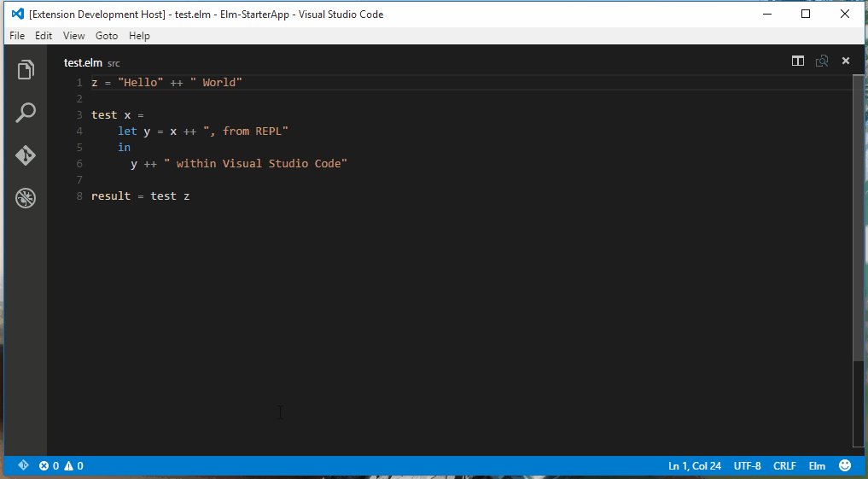Change the UTF-8 file encoding
Image resolution: width=868 pixels, height=479 pixels.
[x=748, y=465]
